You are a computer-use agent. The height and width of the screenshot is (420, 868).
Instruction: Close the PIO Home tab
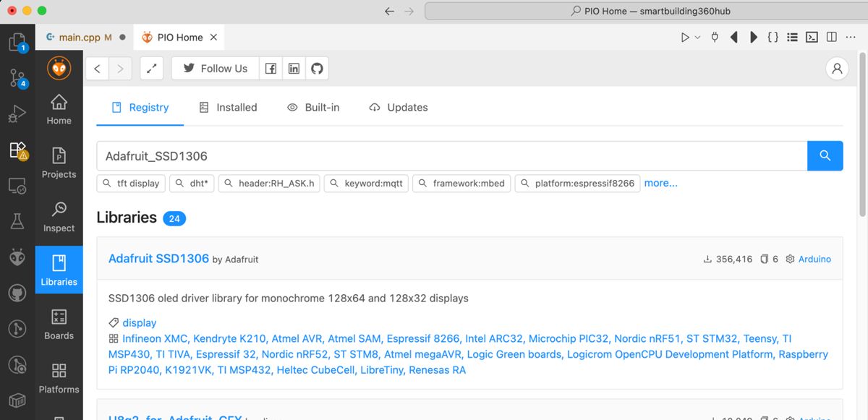[x=213, y=37]
